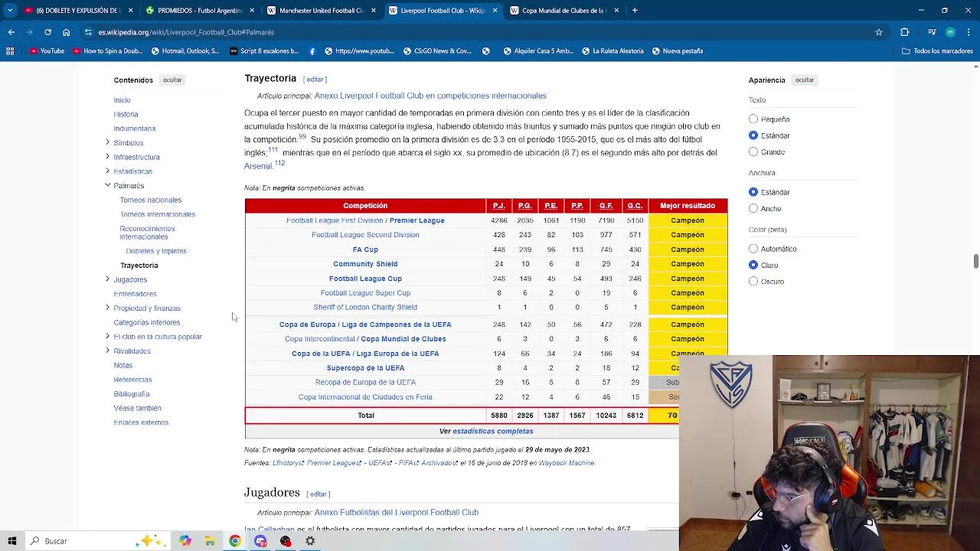Open the new tab plus button
Viewport: 980px width, 551px height.
pyautogui.click(x=635, y=11)
